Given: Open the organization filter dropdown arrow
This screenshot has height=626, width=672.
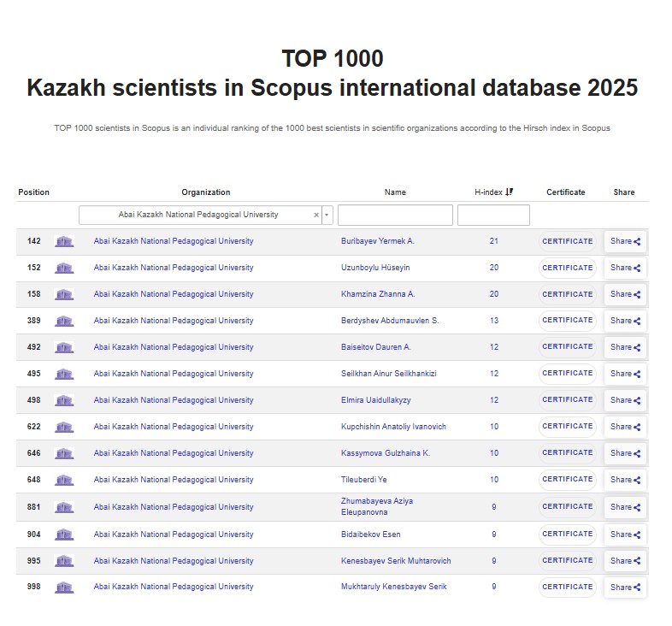Looking at the screenshot, I should (327, 216).
